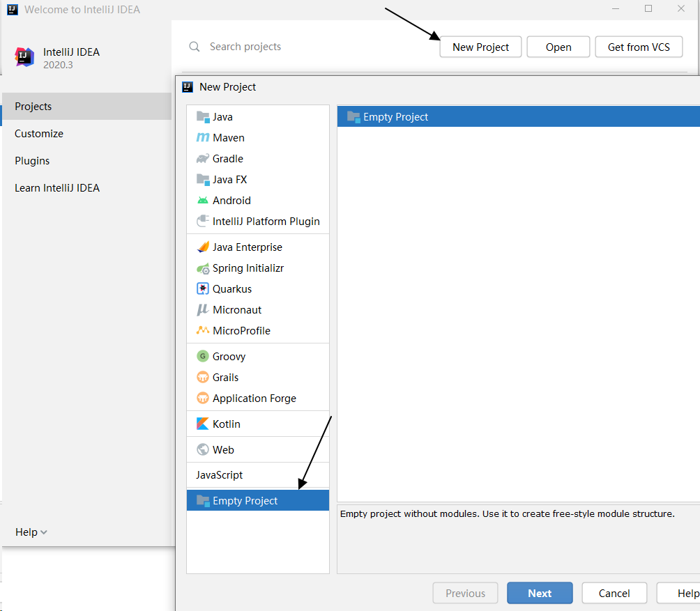The image size is (700, 611).
Task: Click the Help button in New Project dialog
Action: coord(678,593)
